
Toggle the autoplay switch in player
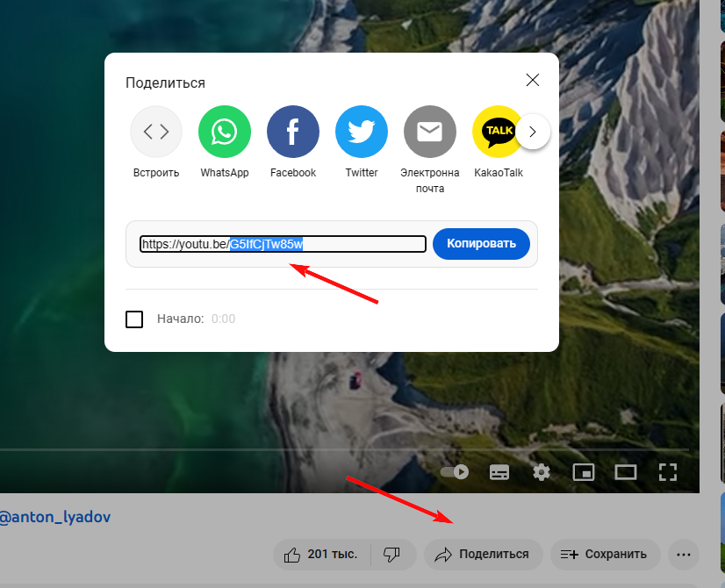(454, 472)
